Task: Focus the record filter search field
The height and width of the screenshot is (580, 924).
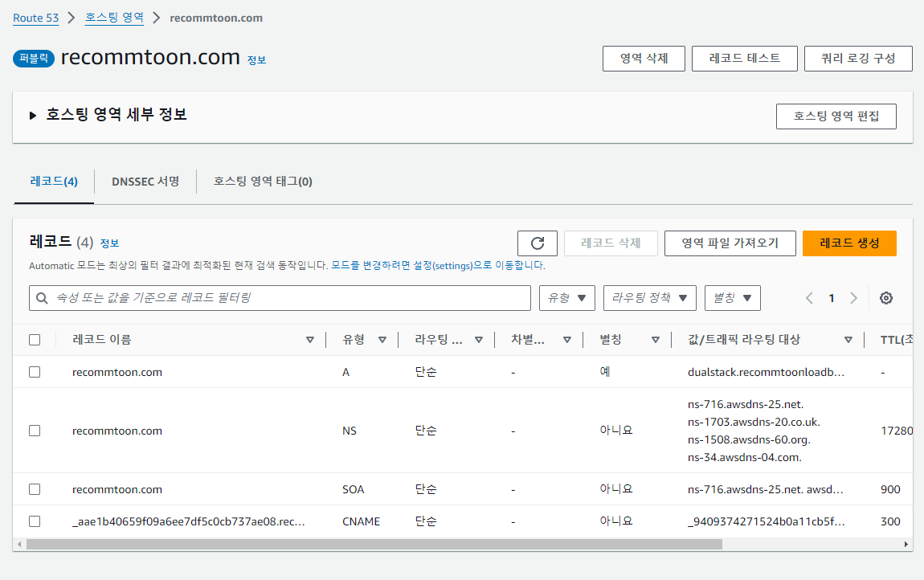Action: coord(280,298)
